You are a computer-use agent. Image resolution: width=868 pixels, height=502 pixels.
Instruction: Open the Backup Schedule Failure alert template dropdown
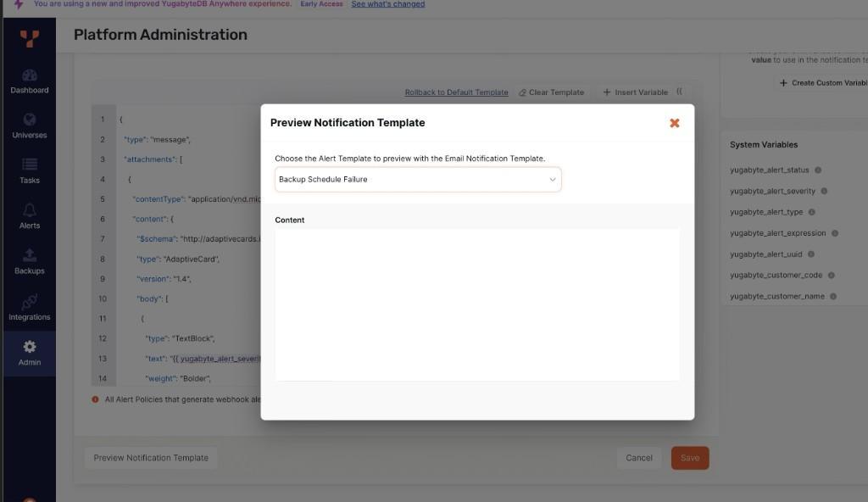[x=418, y=180]
